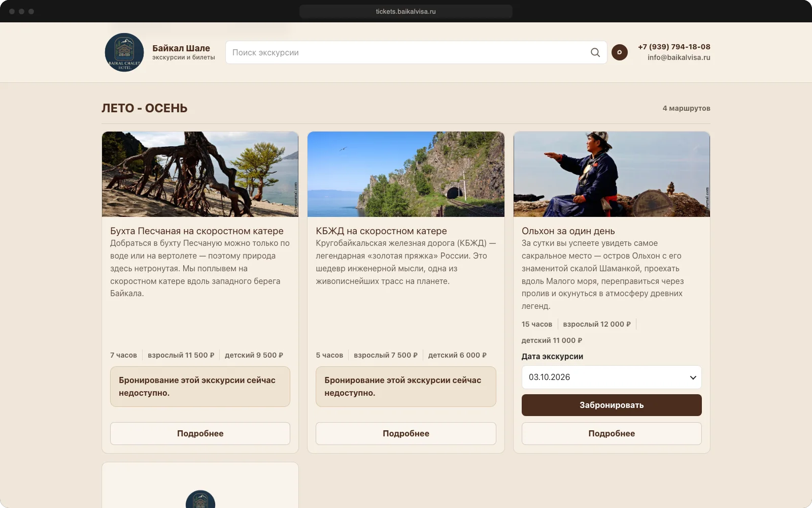Open the Ольхон shaman photo

(x=612, y=174)
